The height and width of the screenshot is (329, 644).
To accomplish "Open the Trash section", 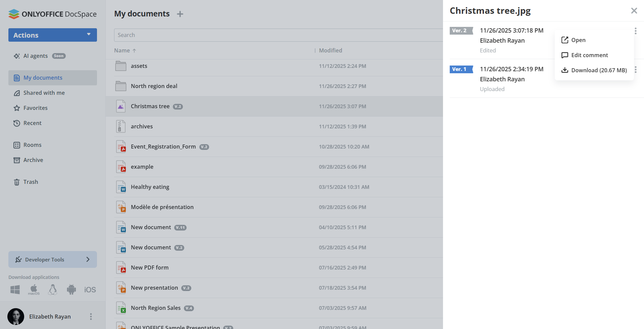I will (30, 182).
